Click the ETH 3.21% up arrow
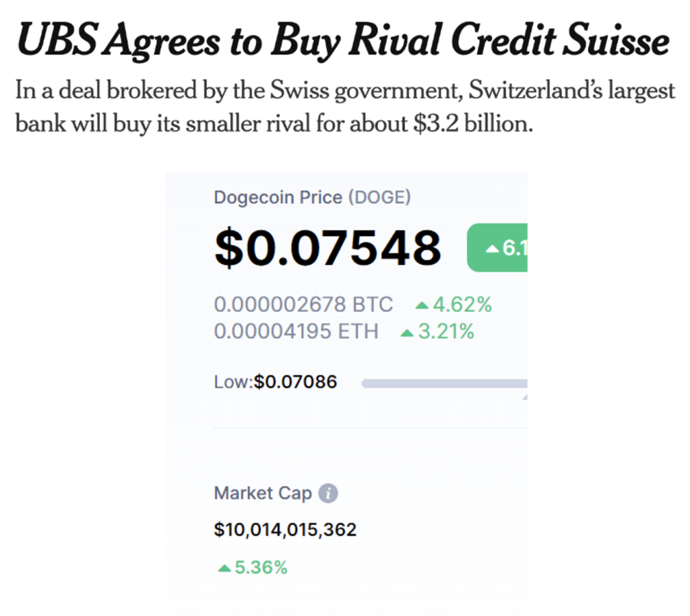 point(407,333)
